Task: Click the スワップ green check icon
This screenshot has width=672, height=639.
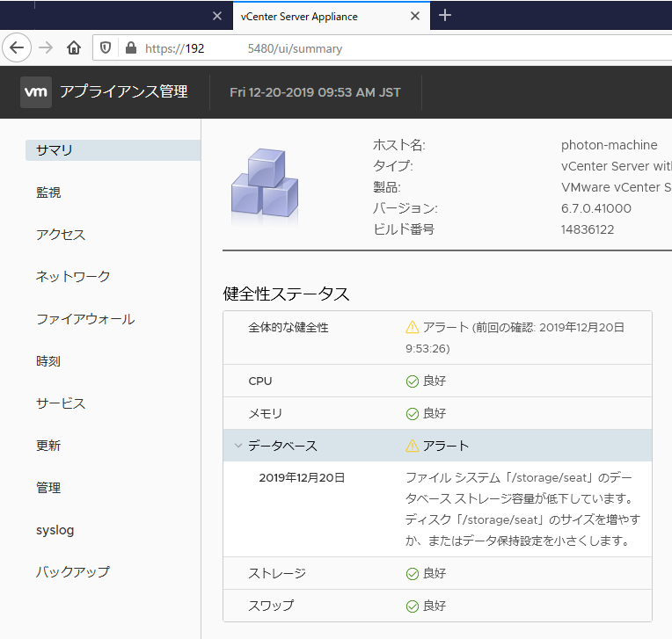Action: point(413,606)
